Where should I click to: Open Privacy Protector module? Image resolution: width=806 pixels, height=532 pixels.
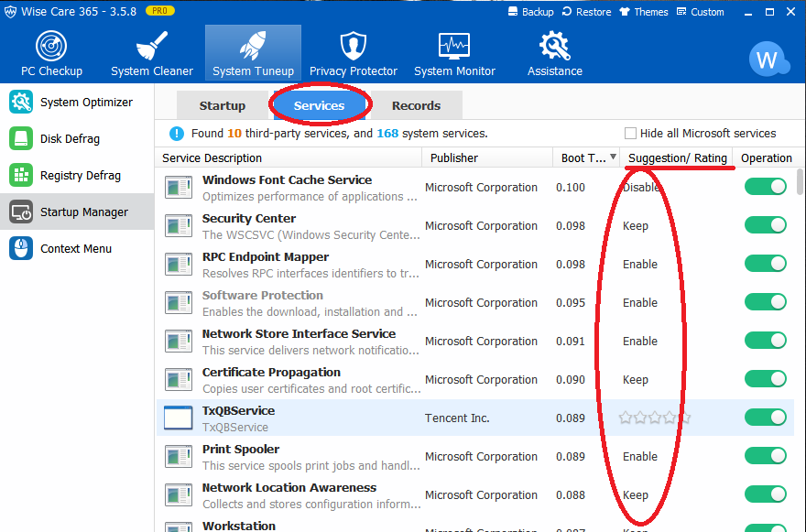click(x=354, y=53)
